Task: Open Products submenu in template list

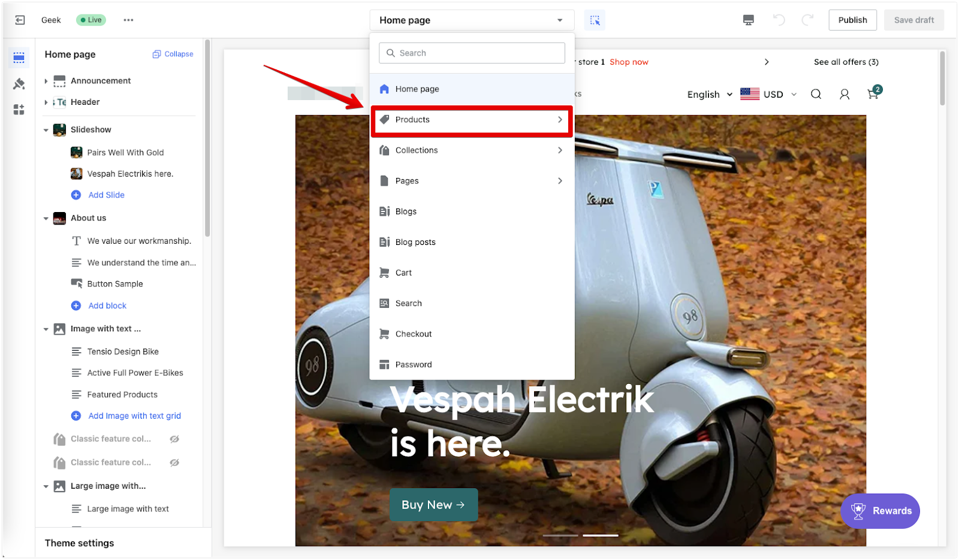Action: 472,120
